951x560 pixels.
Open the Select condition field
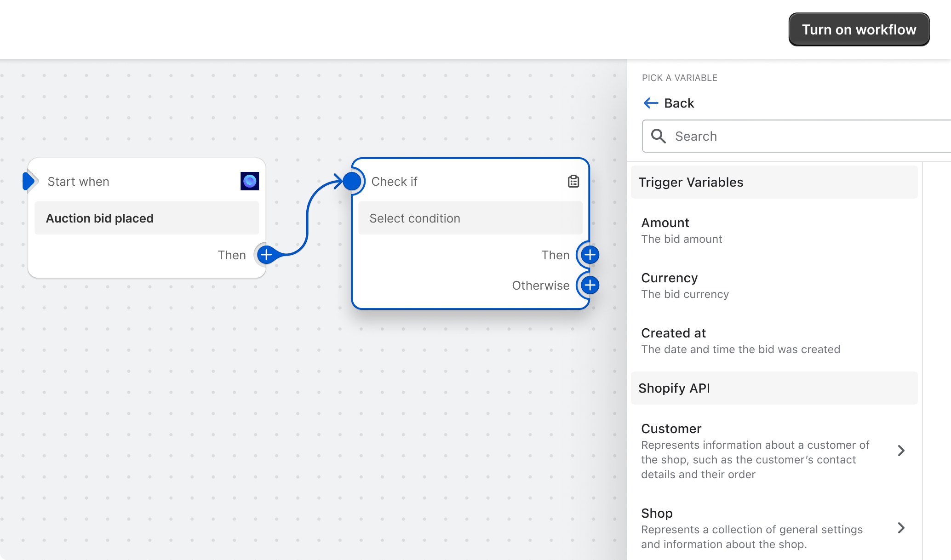470,218
